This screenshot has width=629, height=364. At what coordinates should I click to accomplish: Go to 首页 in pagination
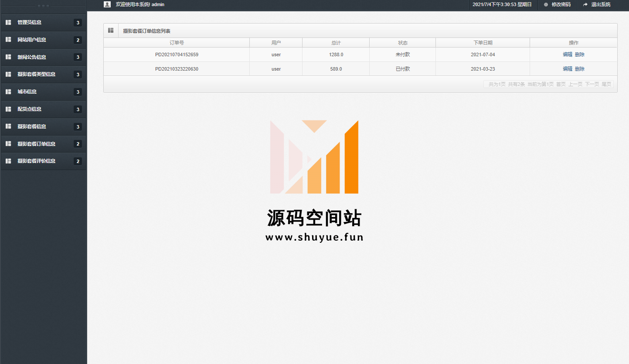pos(561,84)
